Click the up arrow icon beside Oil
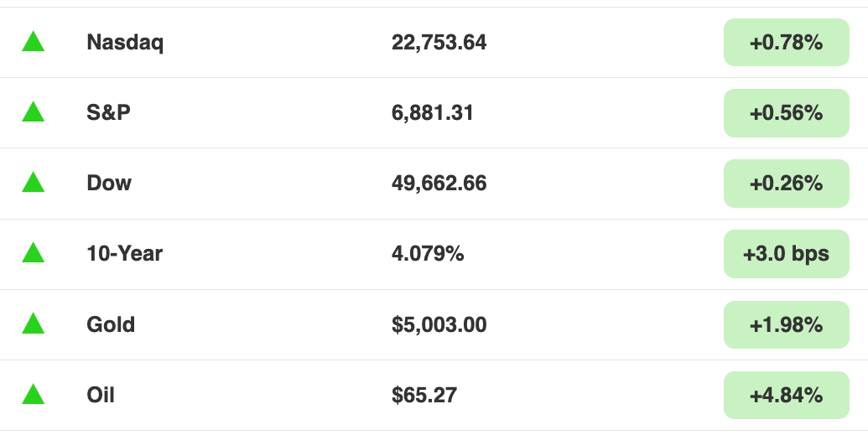868x435 pixels. (x=34, y=394)
